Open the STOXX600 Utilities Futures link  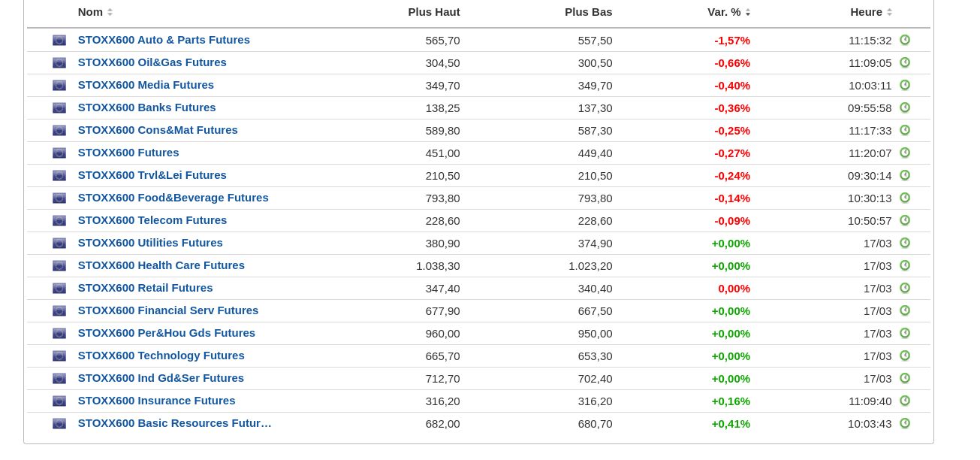[150, 243]
